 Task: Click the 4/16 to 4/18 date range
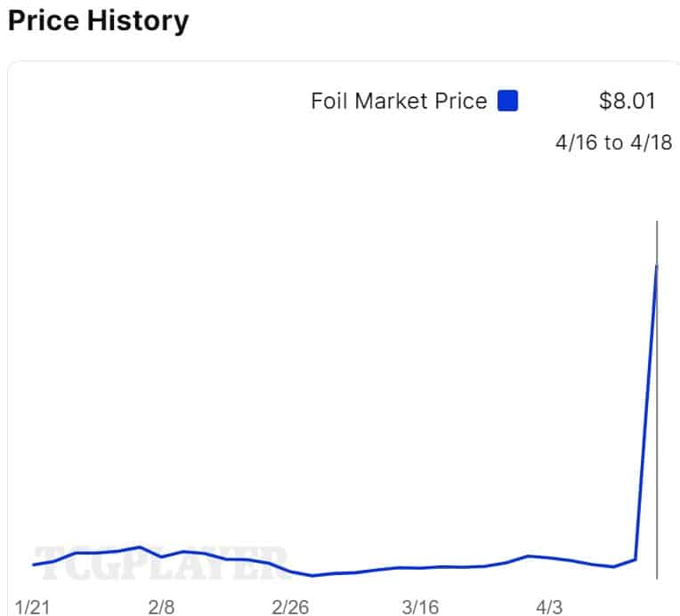[x=613, y=142]
